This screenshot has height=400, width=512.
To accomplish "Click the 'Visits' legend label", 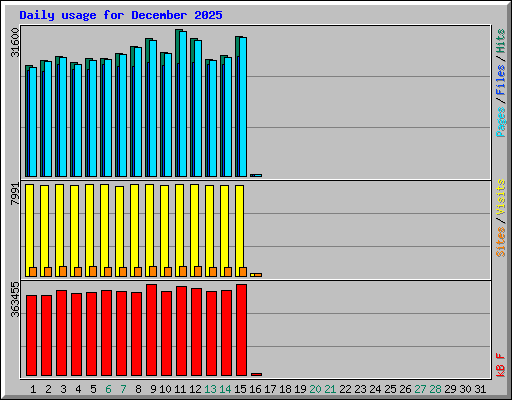I will click(x=501, y=197).
